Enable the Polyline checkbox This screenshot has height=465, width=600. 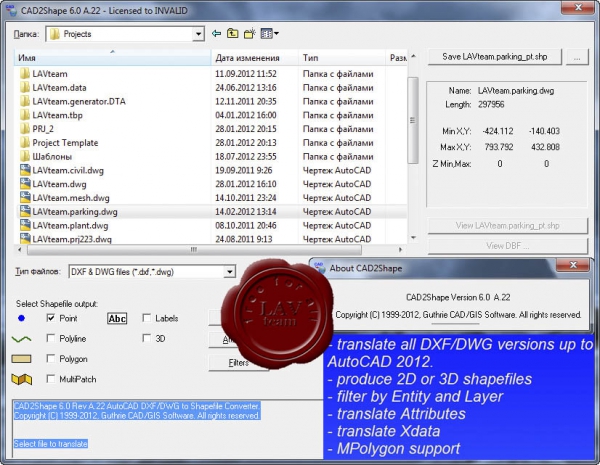pos(51,338)
